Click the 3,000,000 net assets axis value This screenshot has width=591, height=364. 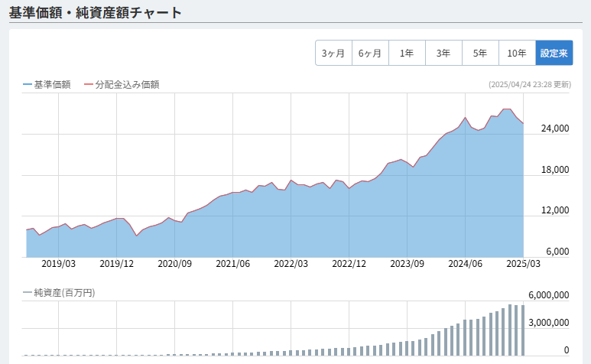549,323
